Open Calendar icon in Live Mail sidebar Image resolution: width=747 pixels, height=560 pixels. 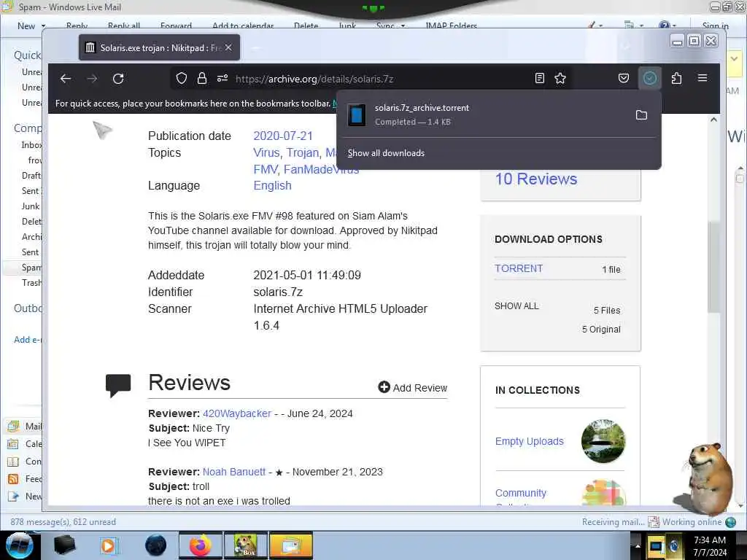tap(13, 444)
